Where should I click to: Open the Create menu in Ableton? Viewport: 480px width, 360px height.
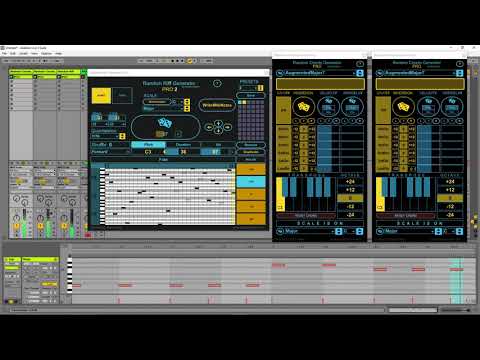tap(23, 53)
